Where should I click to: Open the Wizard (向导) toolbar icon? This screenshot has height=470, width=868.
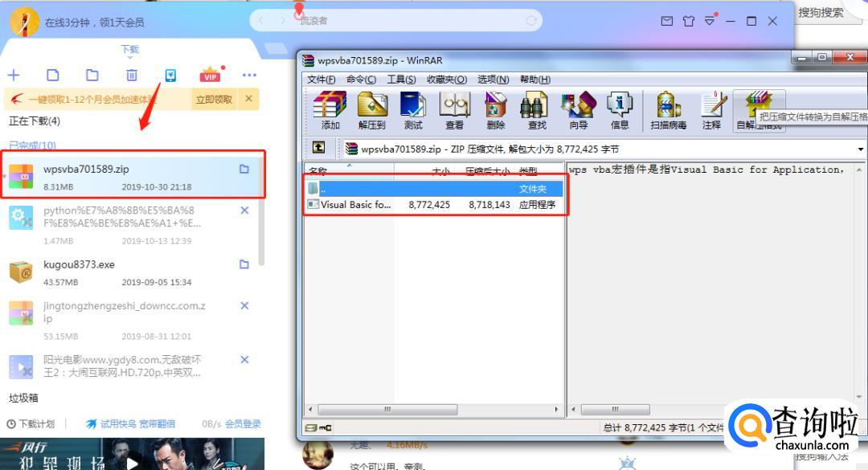(x=578, y=111)
